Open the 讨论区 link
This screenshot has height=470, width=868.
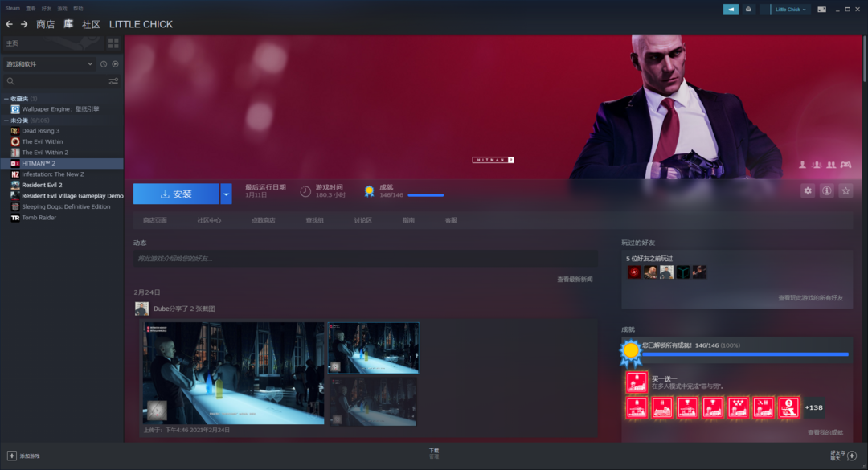pyautogui.click(x=363, y=220)
